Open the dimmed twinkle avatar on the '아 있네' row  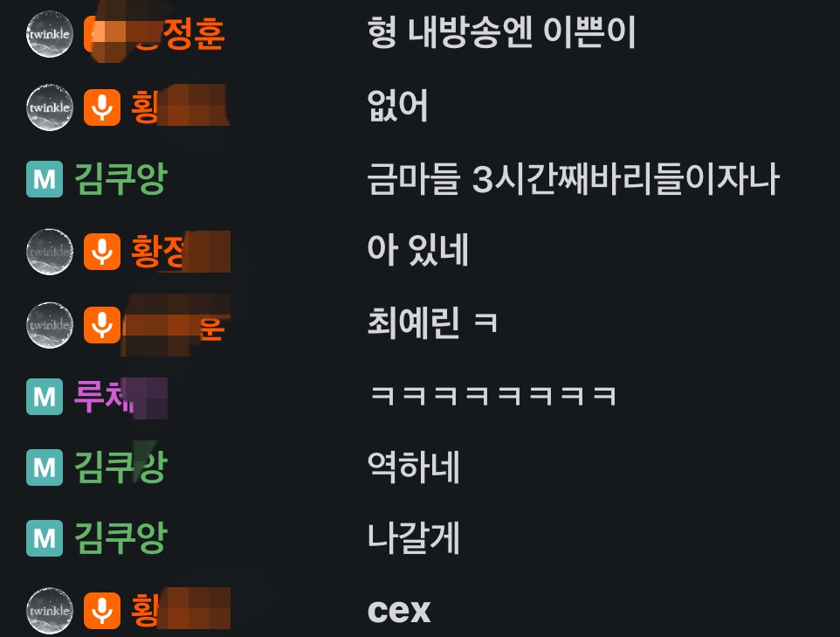pyautogui.click(x=50, y=252)
